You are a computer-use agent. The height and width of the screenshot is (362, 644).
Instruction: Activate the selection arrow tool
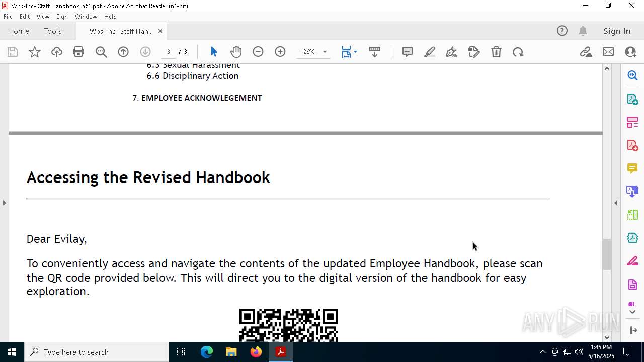[x=214, y=52]
